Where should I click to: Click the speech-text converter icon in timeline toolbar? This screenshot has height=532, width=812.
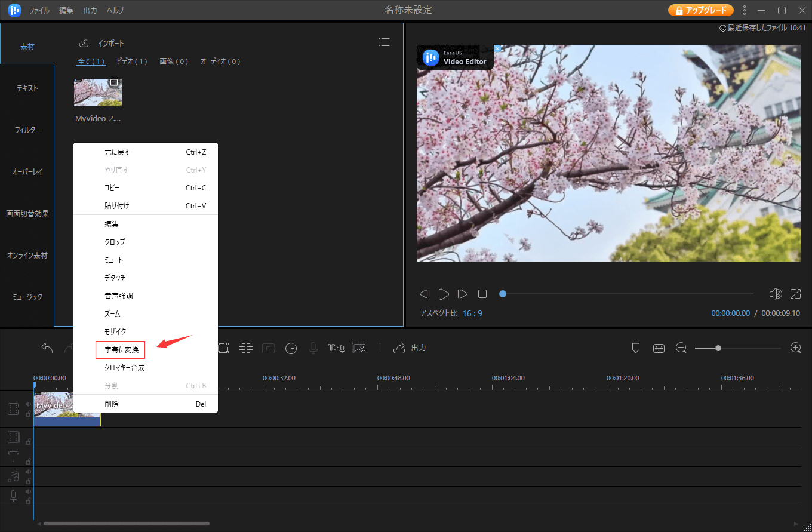[x=336, y=348]
